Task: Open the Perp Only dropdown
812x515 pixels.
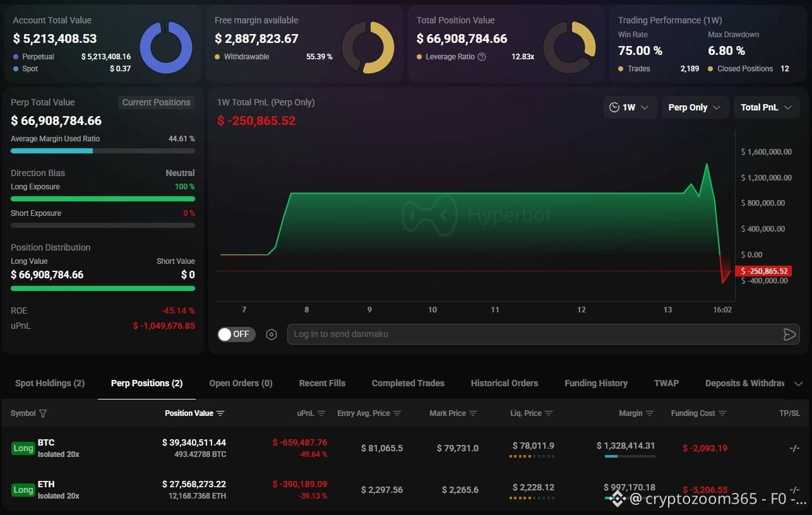Action: (695, 107)
